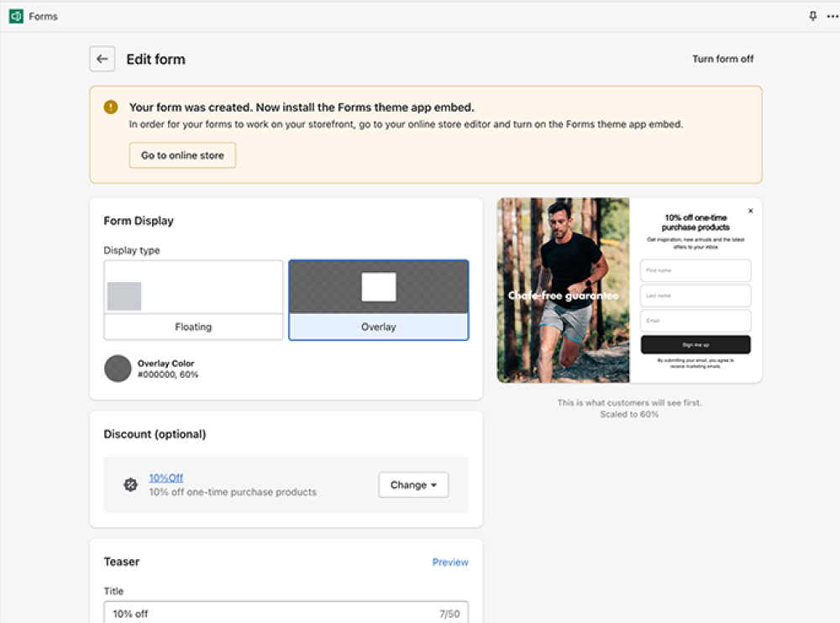
Task: Select the Floating display type
Action: [193, 300]
